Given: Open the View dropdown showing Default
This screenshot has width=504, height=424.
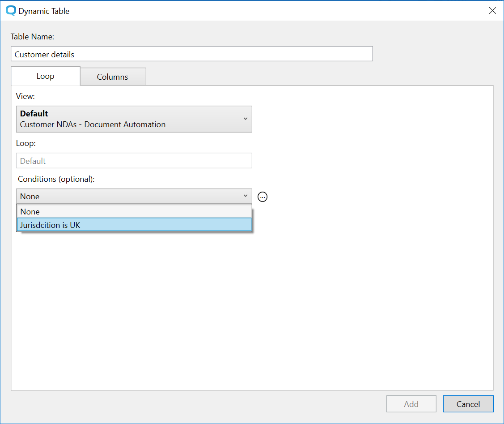Looking at the screenshot, I should (x=134, y=119).
